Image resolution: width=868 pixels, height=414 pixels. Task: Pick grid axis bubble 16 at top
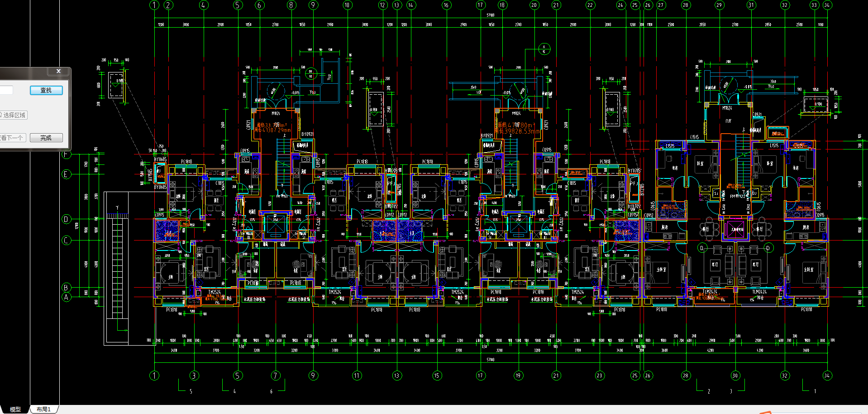tap(446, 5)
